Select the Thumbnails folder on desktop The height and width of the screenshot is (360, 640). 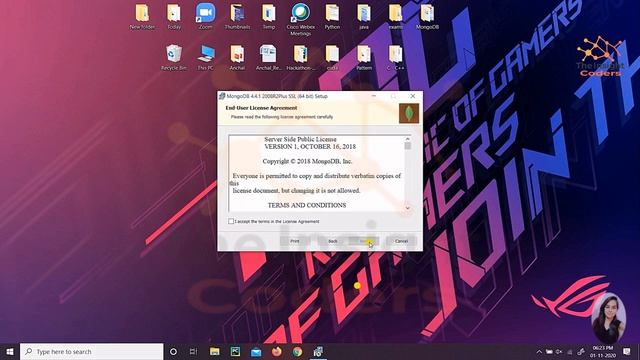(237, 17)
